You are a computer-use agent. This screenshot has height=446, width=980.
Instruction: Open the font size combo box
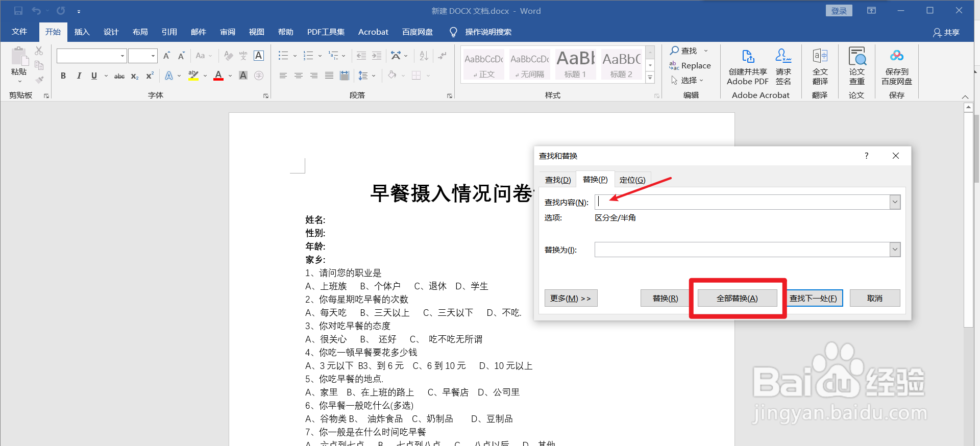(142, 56)
